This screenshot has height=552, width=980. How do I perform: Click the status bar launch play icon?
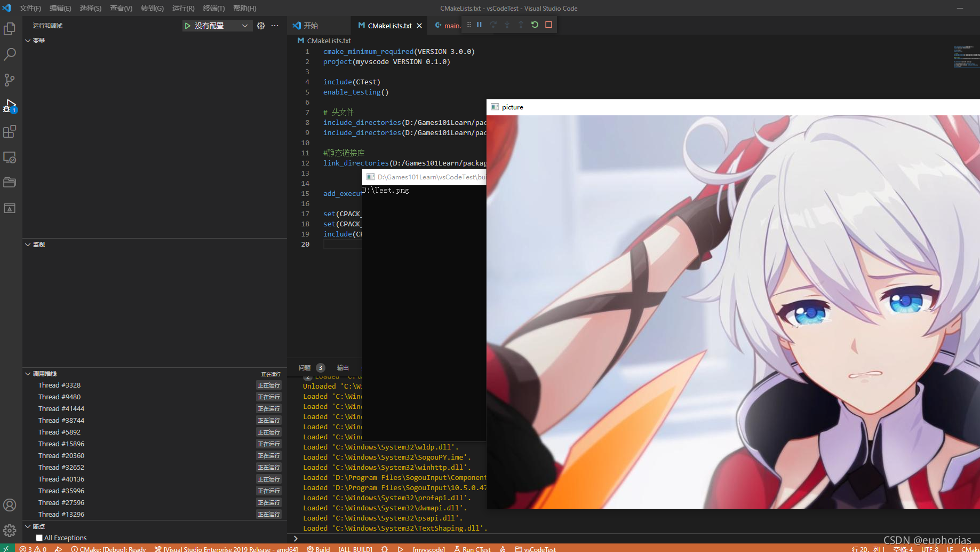click(x=400, y=549)
